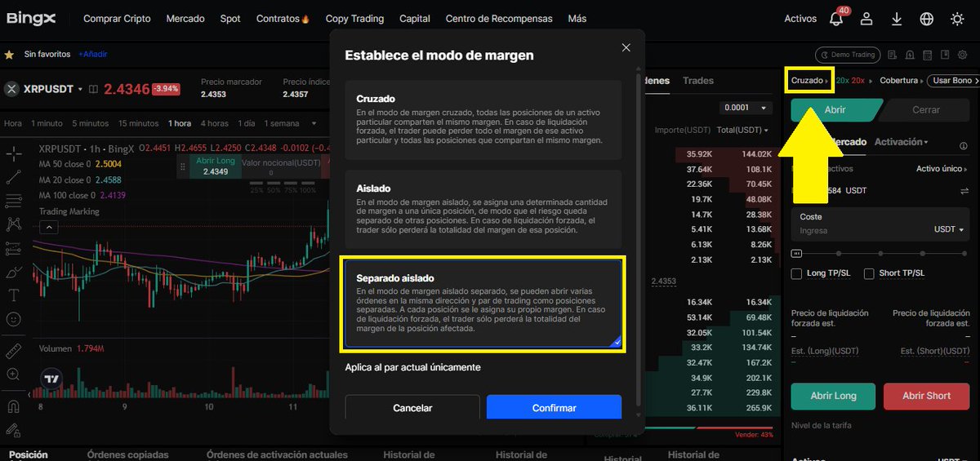
Task: Select the pattern drawing tool
Action: pyautogui.click(x=13, y=224)
